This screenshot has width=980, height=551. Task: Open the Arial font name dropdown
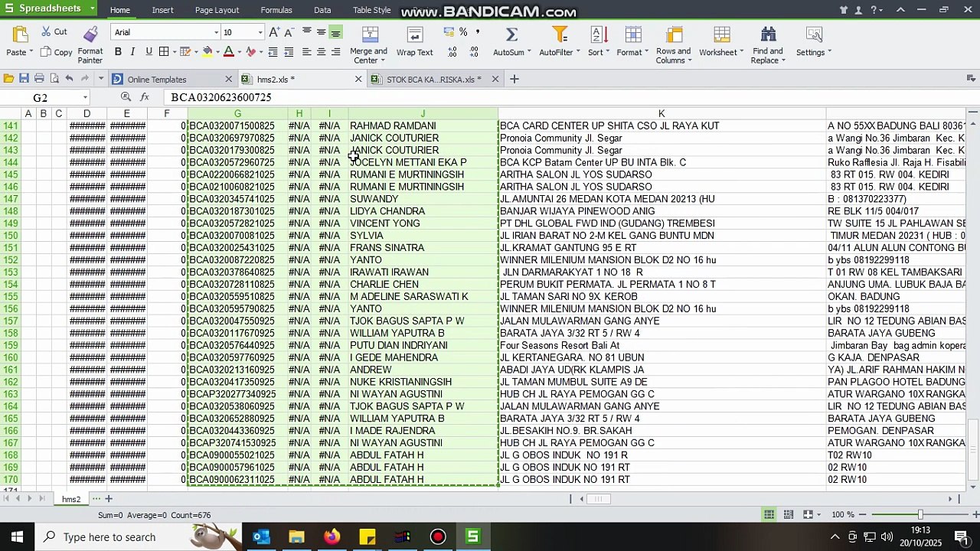(216, 32)
